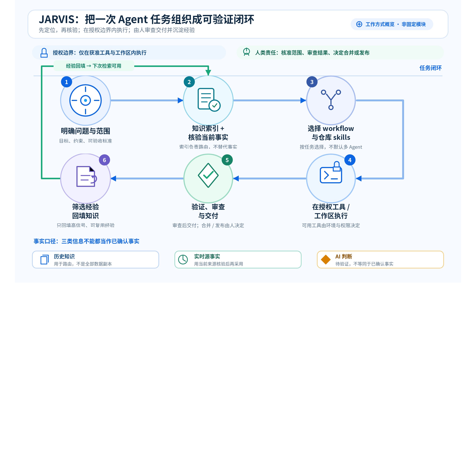Click the text 用当前来源核验后再采用
This screenshot has height=476, width=476.
coord(218,264)
